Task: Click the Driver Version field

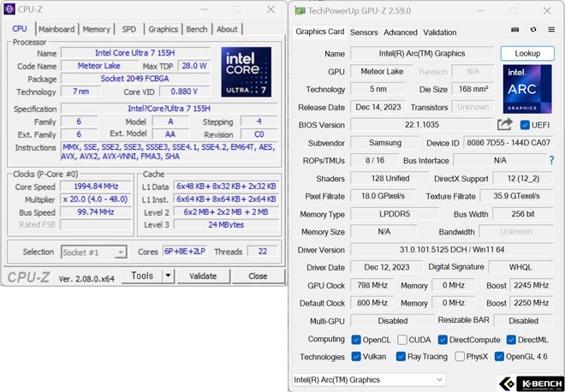Action: tap(452, 250)
